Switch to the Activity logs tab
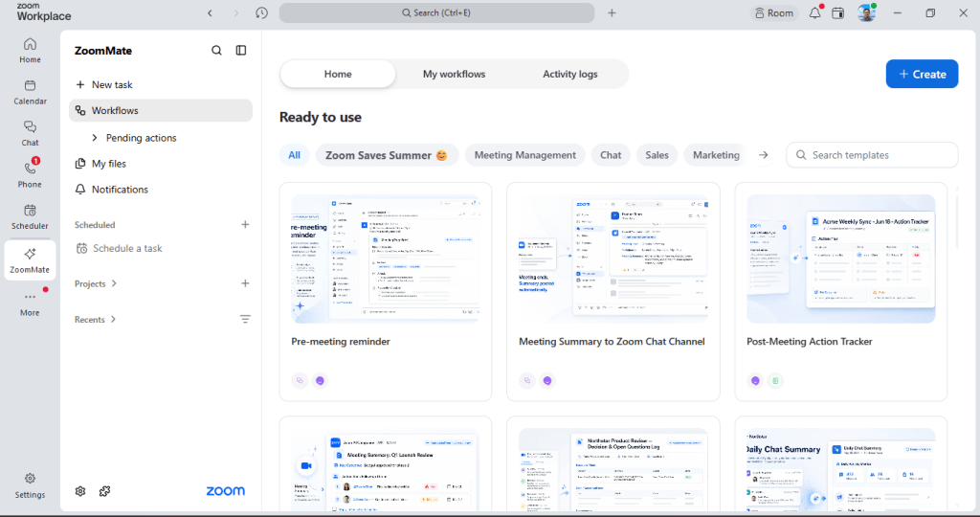 570,74
